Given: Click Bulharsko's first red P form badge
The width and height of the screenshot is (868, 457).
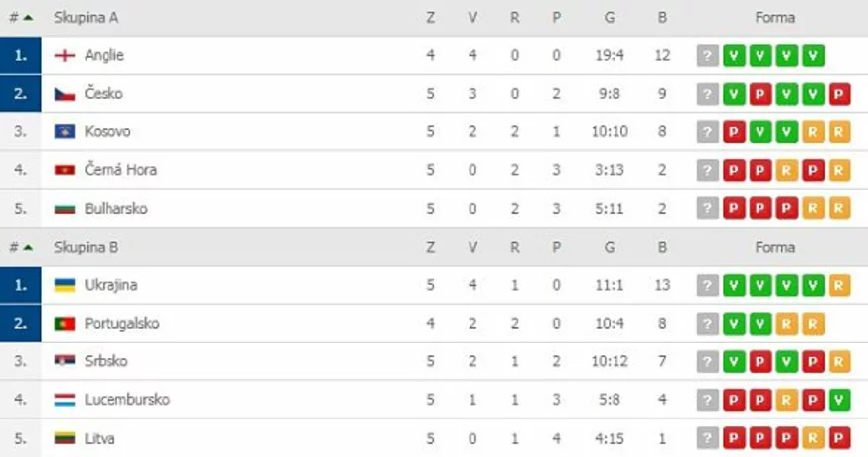Looking at the screenshot, I should point(734,209).
